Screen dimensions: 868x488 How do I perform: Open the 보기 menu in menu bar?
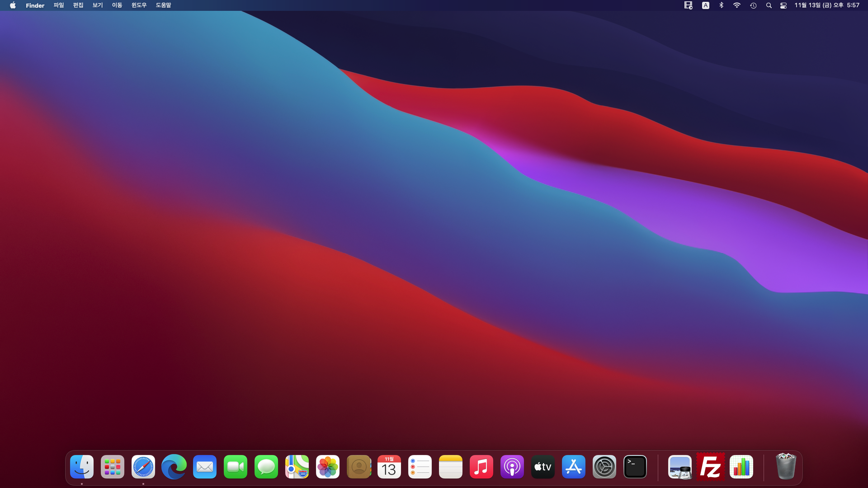click(x=98, y=5)
